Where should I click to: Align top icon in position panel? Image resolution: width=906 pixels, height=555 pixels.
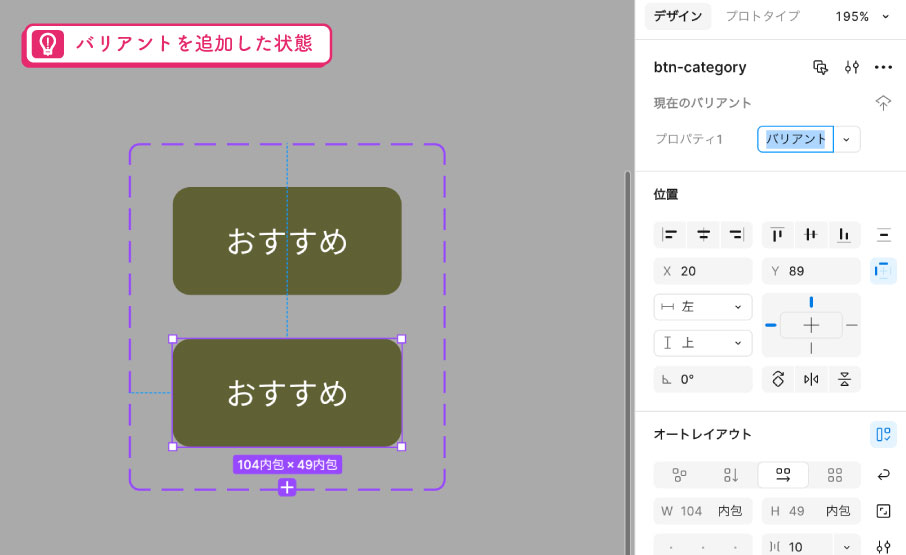[x=778, y=234]
